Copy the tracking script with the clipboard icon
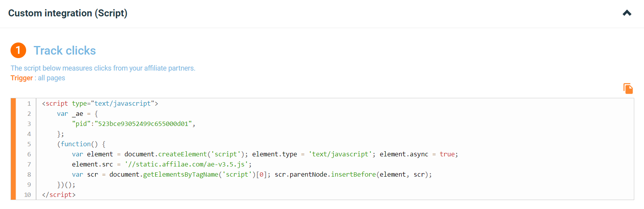The image size is (644, 209). tap(628, 89)
